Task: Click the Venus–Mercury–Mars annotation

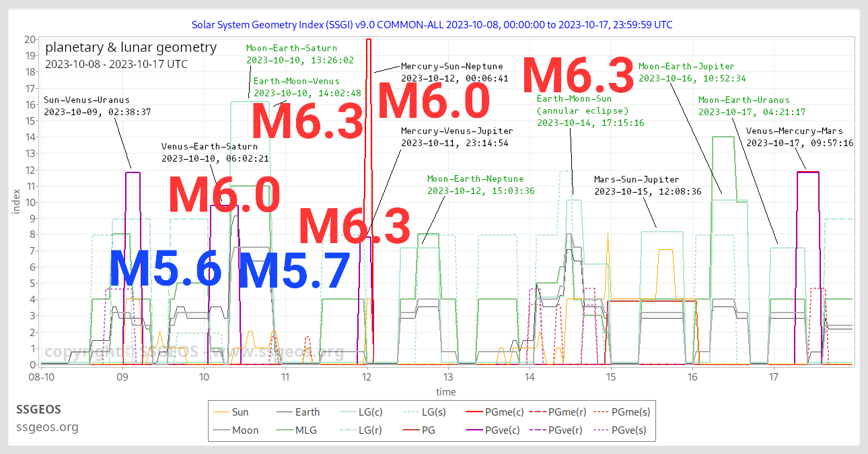Action: click(799, 137)
